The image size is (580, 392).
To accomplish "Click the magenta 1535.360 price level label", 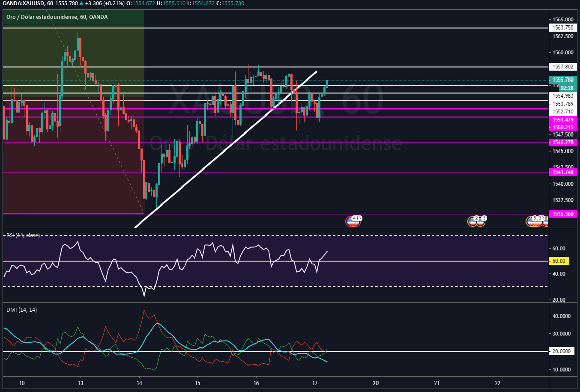I will point(562,214).
